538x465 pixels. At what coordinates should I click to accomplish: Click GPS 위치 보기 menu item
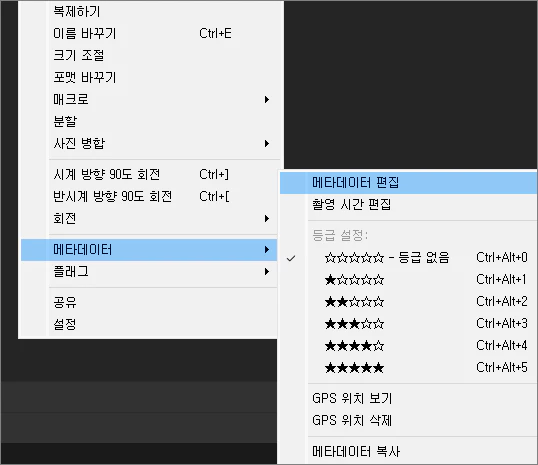pyautogui.click(x=408, y=398)
